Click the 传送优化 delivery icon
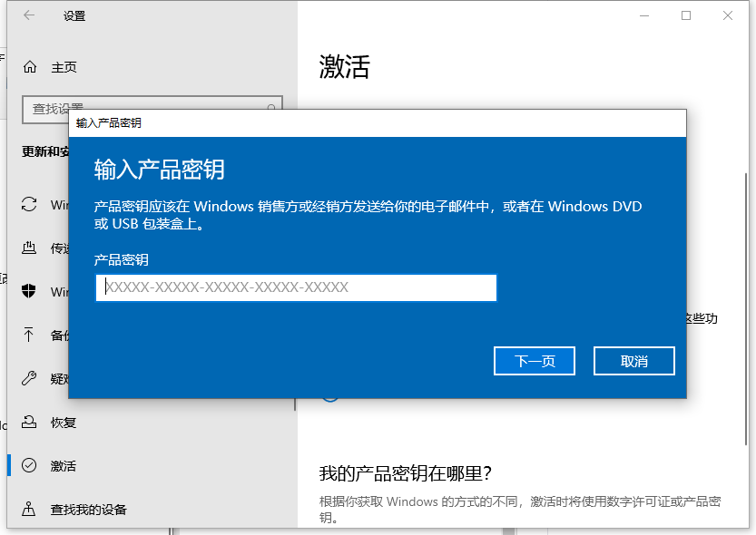The image size is (756, 535). (28, 248)
